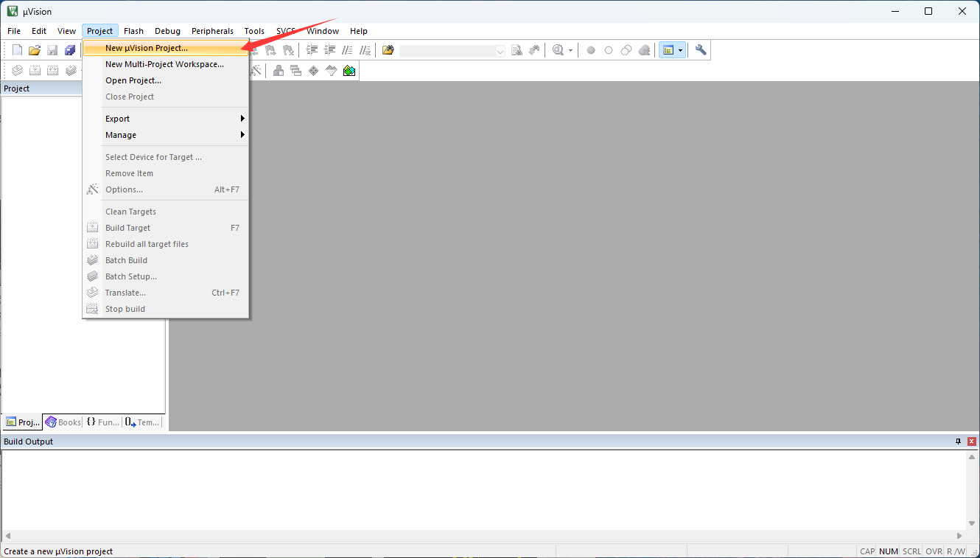Screen dimensions: 980x558
Task: Click the Save floppy disk icon
Action: coord(52,50)
